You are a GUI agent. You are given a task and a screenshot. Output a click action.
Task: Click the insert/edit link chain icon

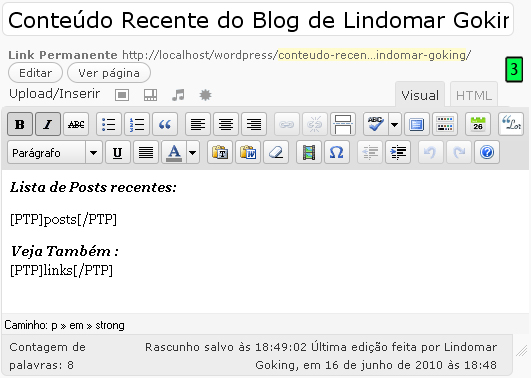tap(286, 124)
